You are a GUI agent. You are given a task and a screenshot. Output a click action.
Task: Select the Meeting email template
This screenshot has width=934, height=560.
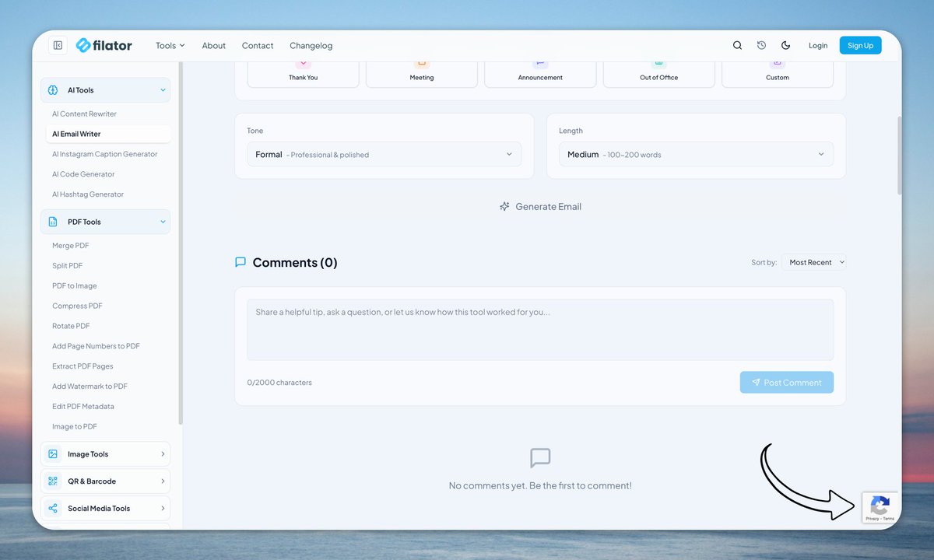click(x=422, y=74)
